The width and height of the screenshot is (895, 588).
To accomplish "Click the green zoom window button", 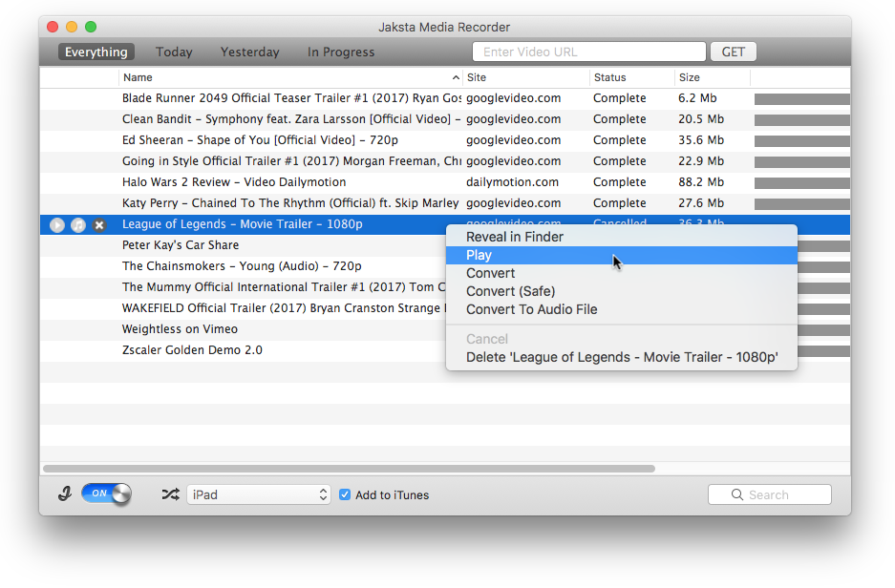I will (91, 27).
